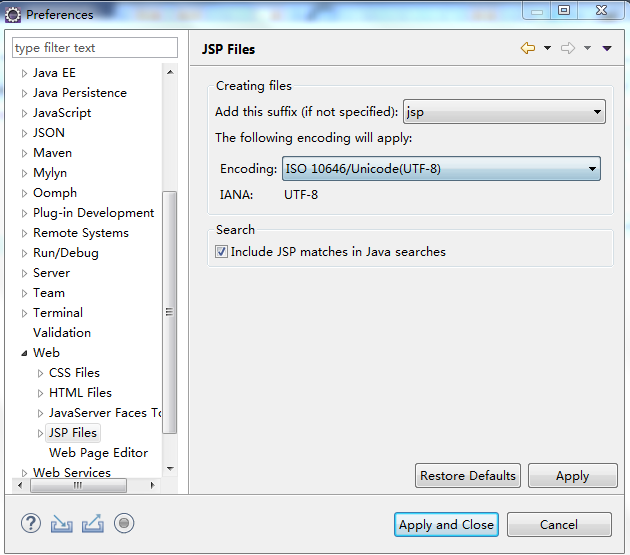The width and height of the screenshot is (630, 555).
Task: Expand the Team tree node
Action: pyautogui.click(x=24, y=293)
